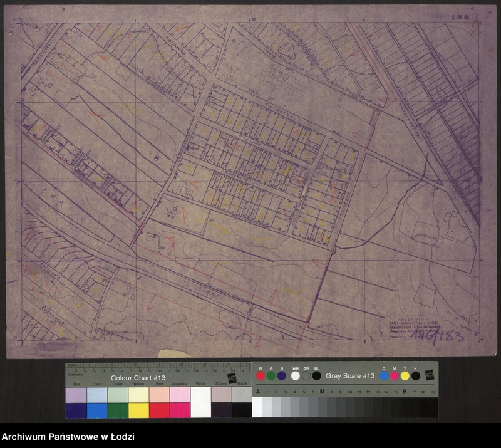Choose the bright cyan blue chart swatch
501x448 pixels.
97,410
